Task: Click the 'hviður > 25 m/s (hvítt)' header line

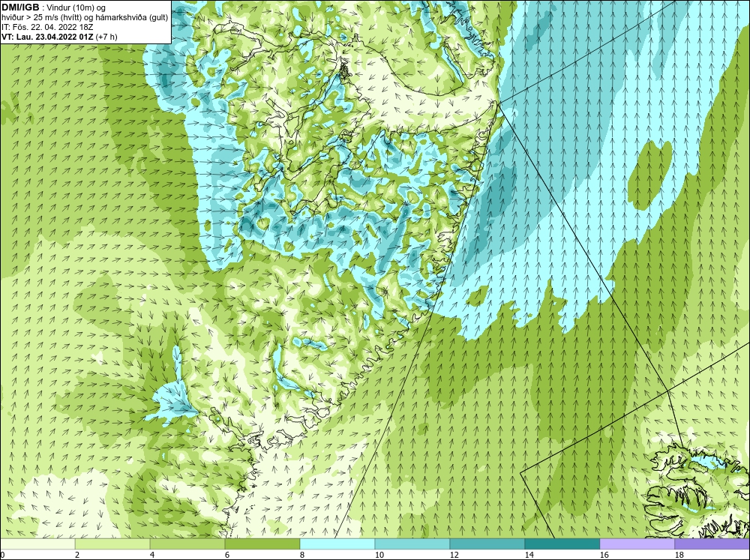Action: (85, 18)
